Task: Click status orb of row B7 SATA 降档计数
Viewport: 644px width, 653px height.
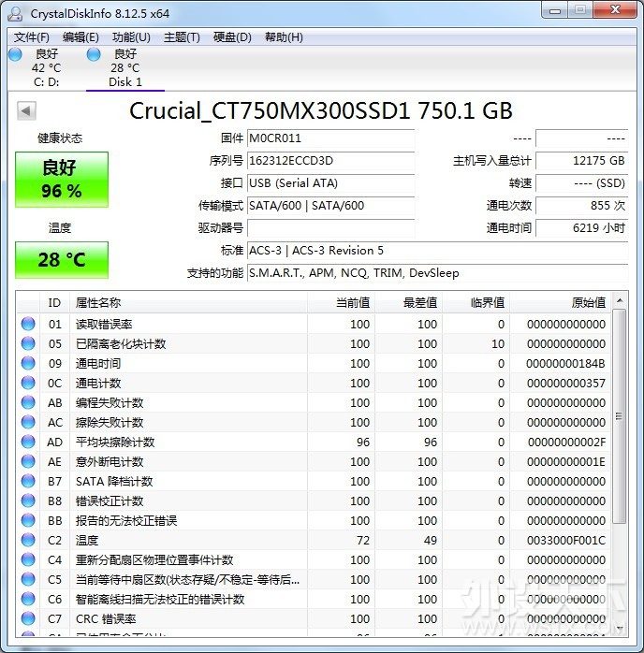Action: pyautogui.click(x=28, y=481)
